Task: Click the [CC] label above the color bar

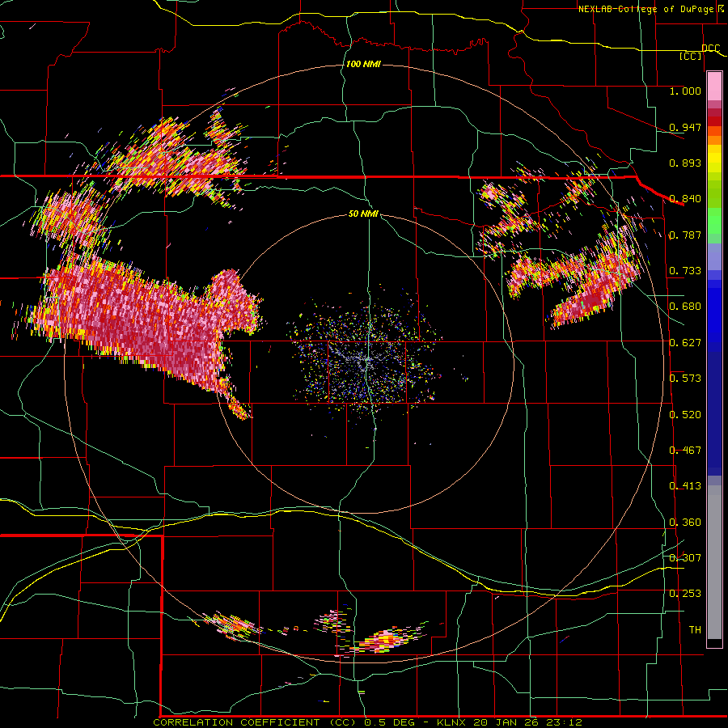Action: [x=691, y=56]
